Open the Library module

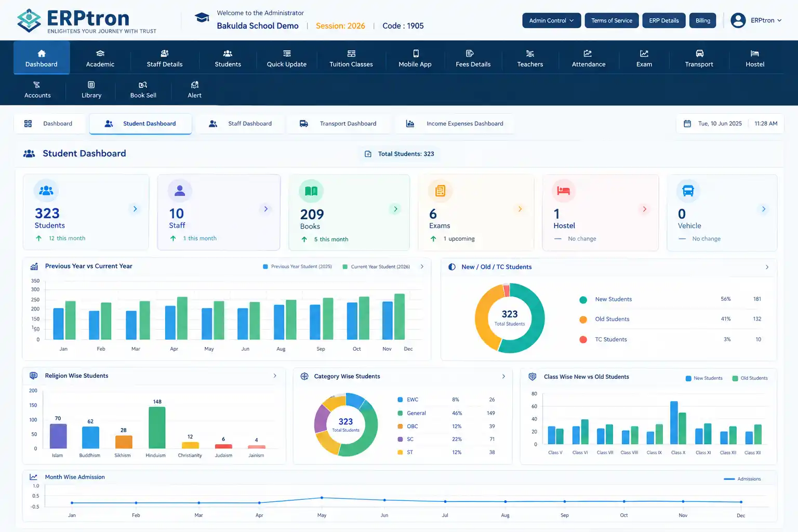point(91,89)
